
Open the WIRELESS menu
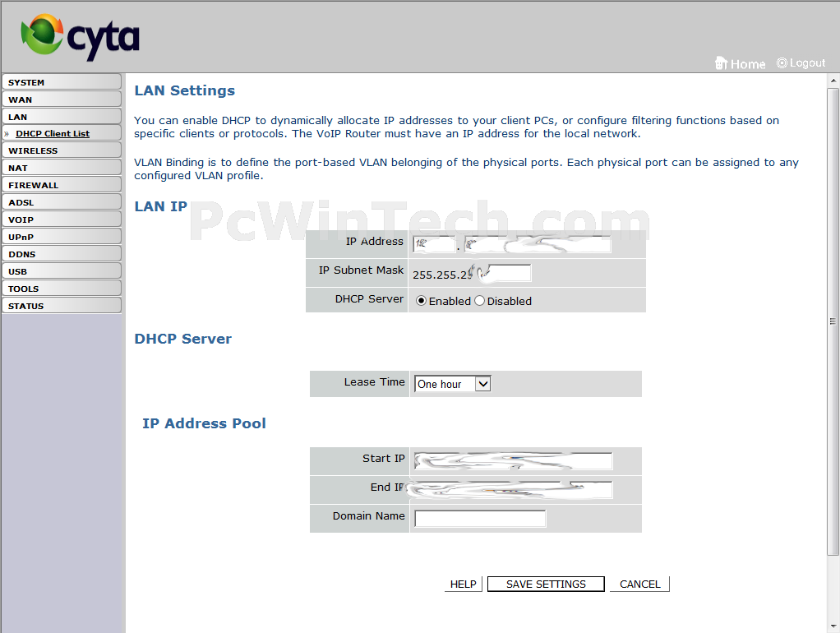click(62, 150)
